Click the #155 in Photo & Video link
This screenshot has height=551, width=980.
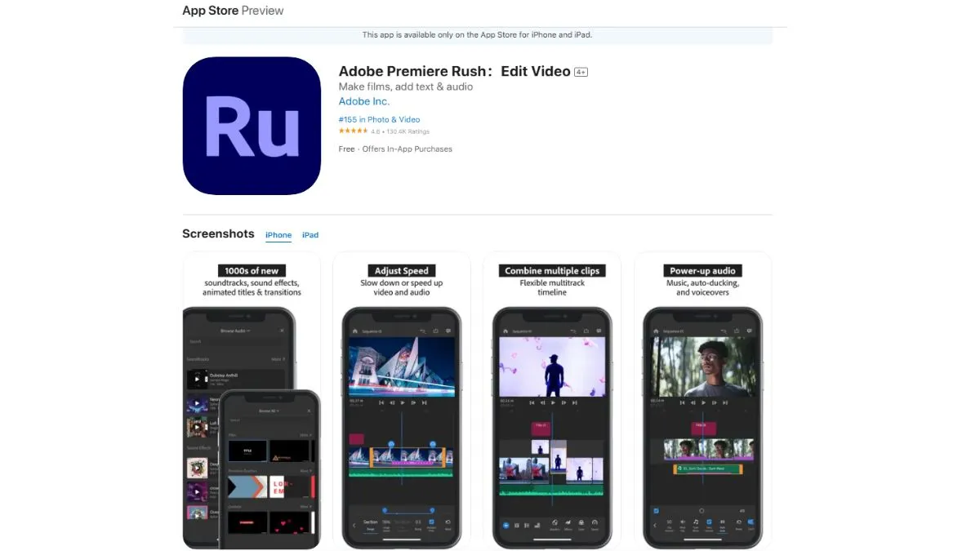379,119
